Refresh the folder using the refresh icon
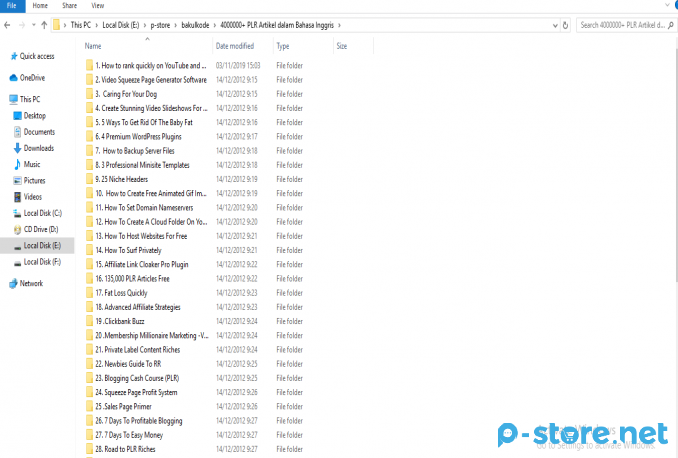 click(566, 24)
